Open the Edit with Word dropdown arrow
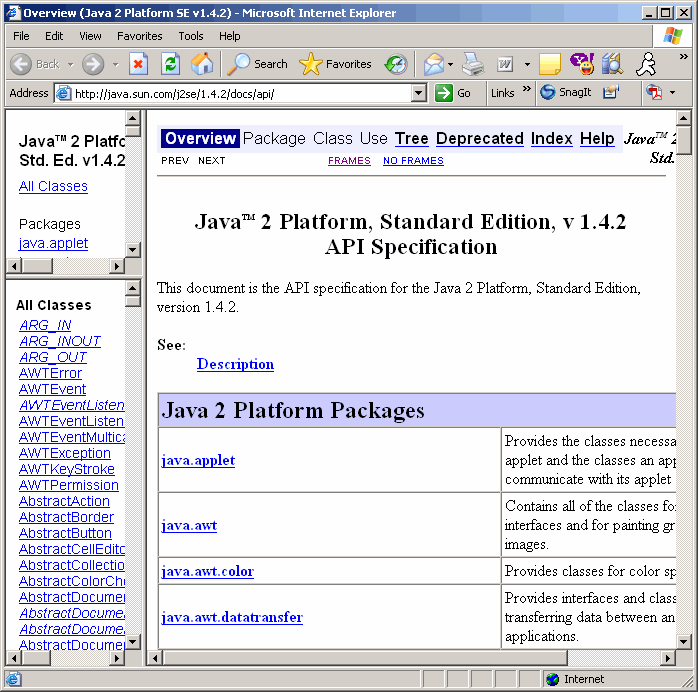The image size is (698, 692). point(527,65)
